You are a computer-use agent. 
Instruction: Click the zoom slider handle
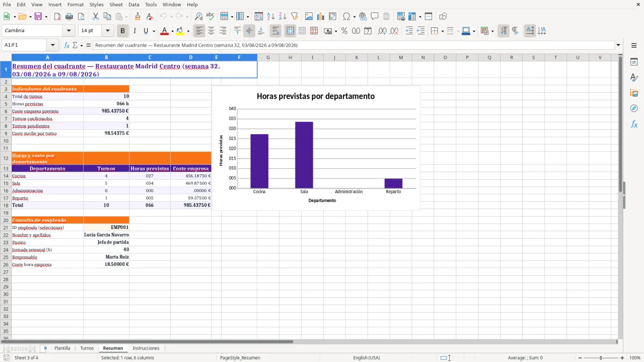[x=601, y=358]
